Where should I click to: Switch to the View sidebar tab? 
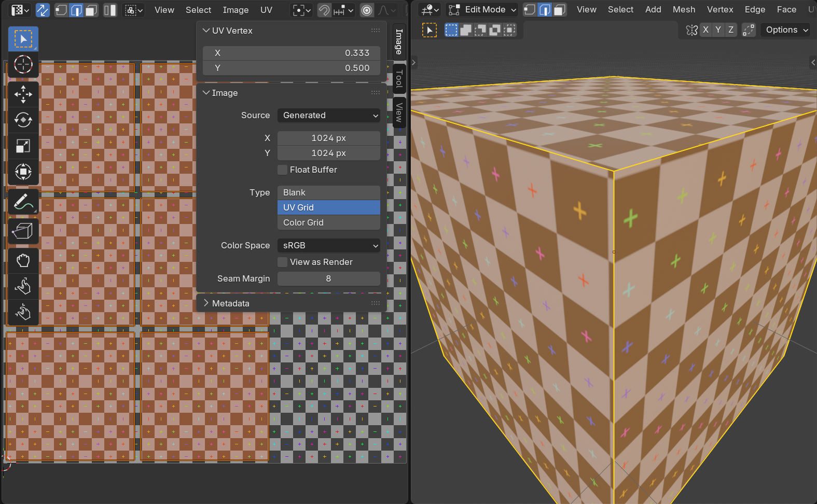399,112
